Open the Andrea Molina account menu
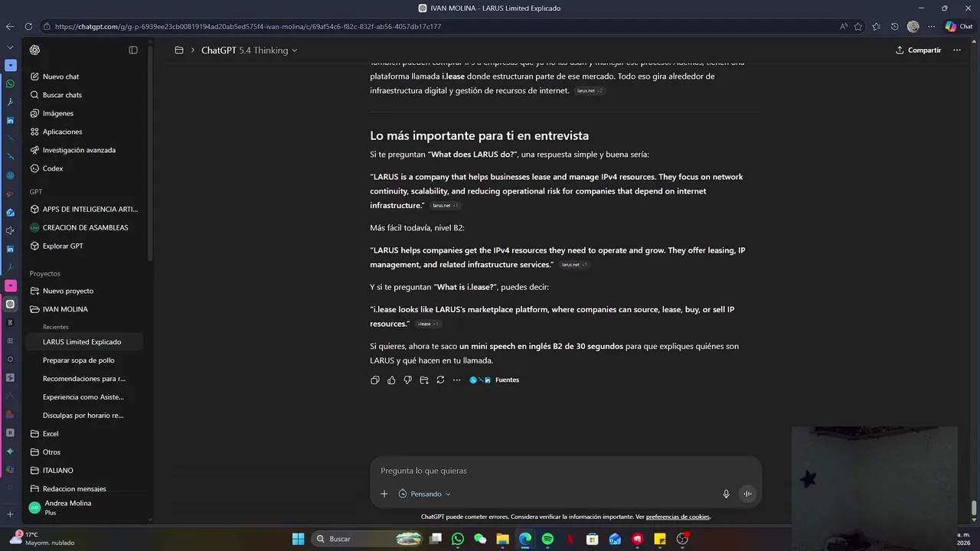This screenshot has height=551, width=980. pyautogui.click(x=86, y=507)
